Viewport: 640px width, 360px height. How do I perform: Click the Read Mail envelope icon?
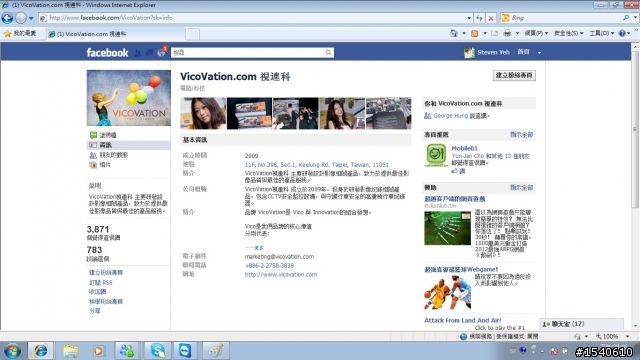pyautogui.click(x=495, y=33)
